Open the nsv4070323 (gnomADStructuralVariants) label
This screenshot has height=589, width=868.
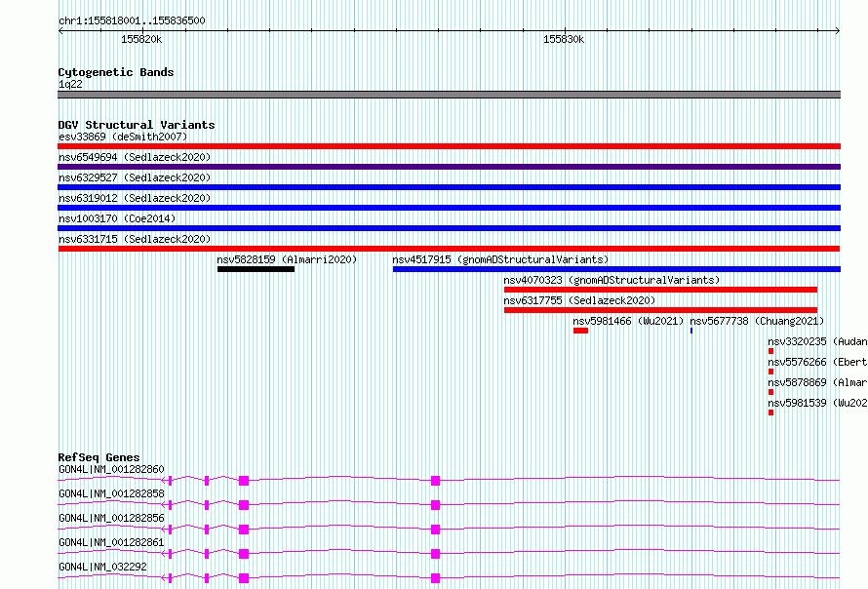point(612,280)
